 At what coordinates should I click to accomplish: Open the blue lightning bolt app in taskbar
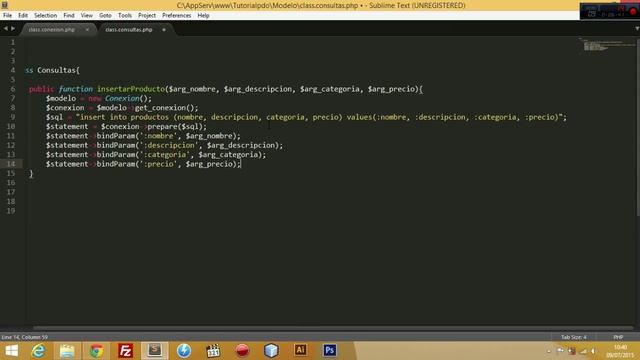point(184,351)
